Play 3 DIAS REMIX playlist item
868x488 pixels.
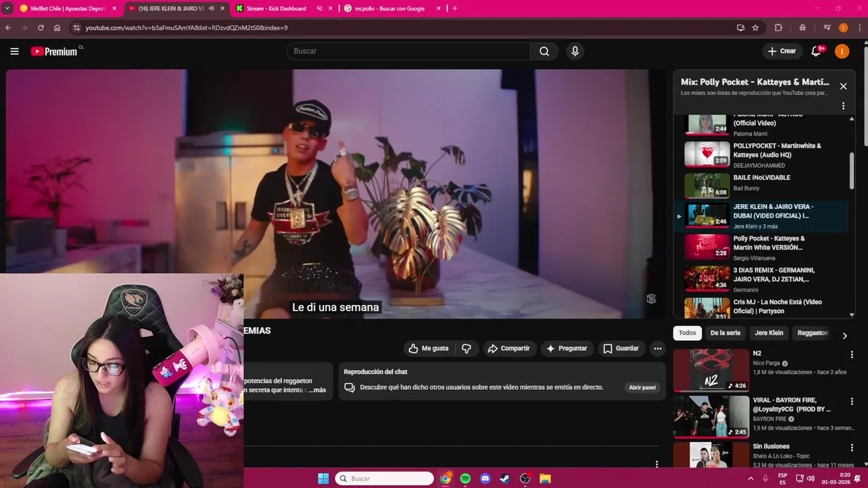(762, 279)
